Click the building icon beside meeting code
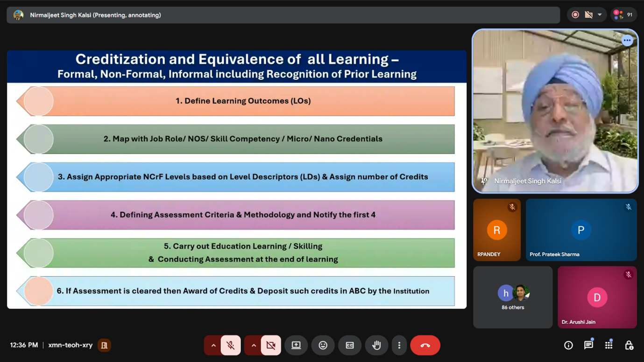644x362 pixels. (104, 345)
